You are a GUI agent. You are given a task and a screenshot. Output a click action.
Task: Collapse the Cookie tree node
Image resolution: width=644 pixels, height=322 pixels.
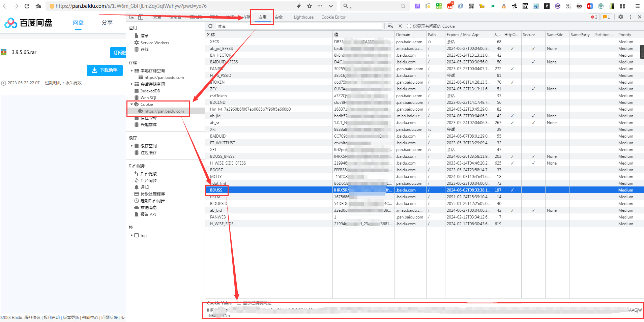(131, 105)
